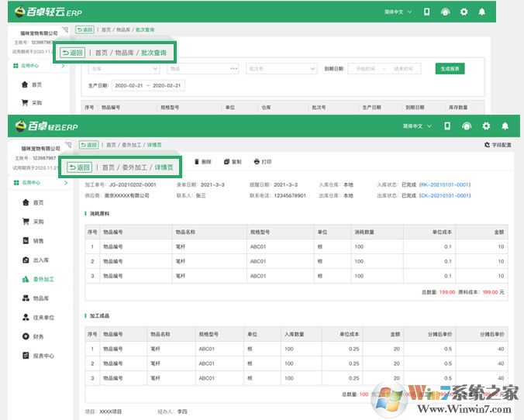Click the 删除 trash icon button

tap(202, 162)
